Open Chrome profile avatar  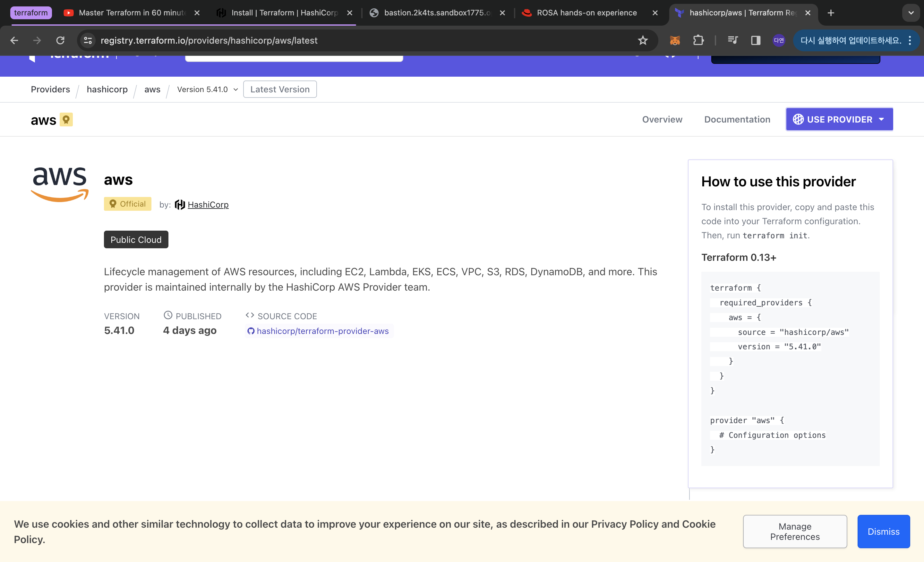click(779, 40)
